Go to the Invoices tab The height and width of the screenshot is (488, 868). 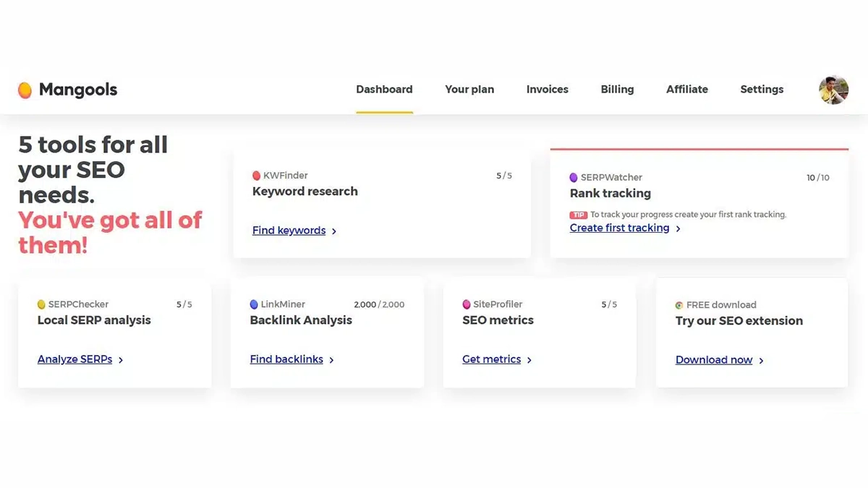click(548, 90)
